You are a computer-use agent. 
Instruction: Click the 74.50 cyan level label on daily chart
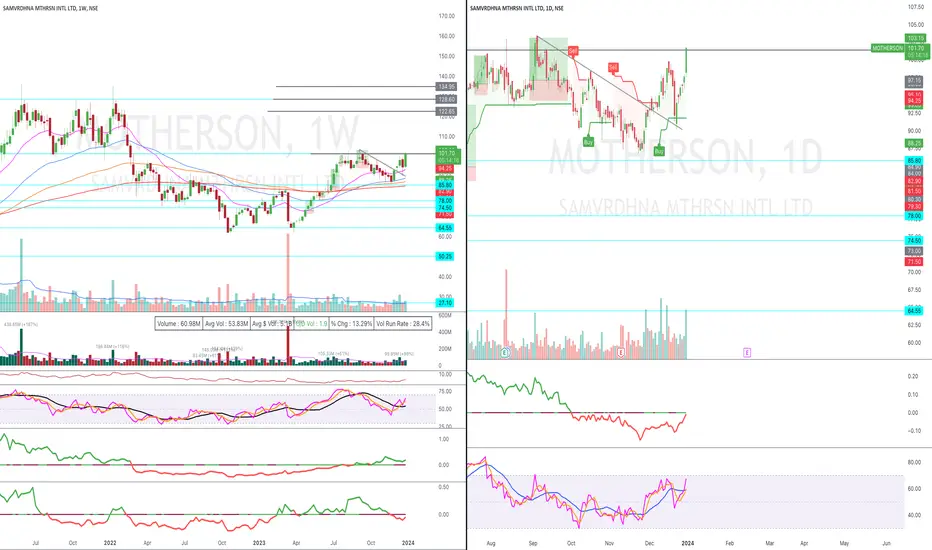pos(914,240)
